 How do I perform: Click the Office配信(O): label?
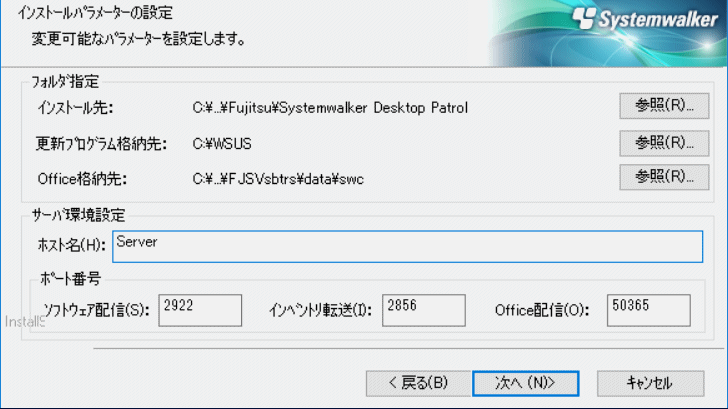[x=542, y=310]
